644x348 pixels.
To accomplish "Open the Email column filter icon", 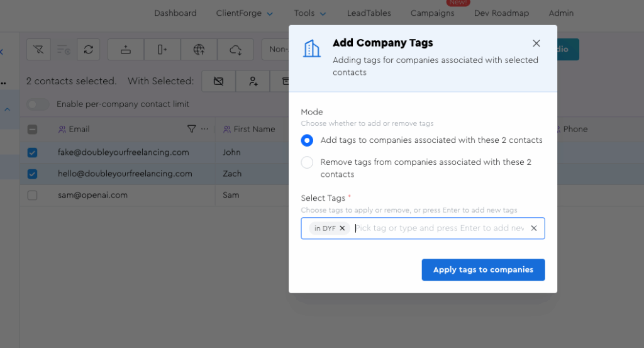I will (x=192, y=129).
